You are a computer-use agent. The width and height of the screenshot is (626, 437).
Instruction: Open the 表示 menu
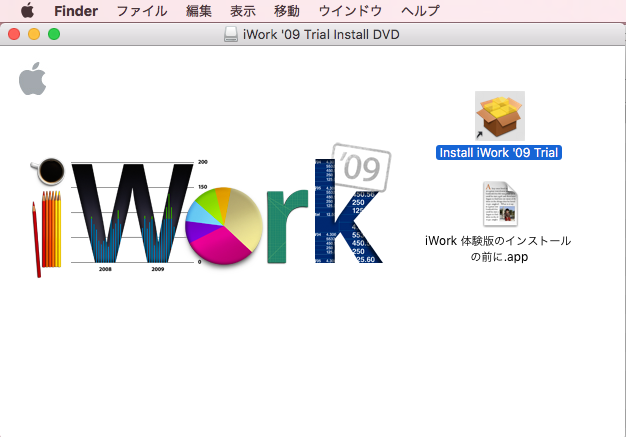pos(243,11)
